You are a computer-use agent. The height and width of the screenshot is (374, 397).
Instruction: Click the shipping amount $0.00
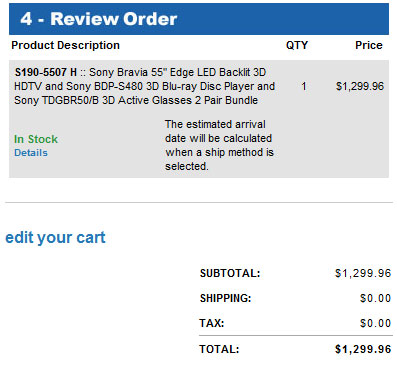376,298
